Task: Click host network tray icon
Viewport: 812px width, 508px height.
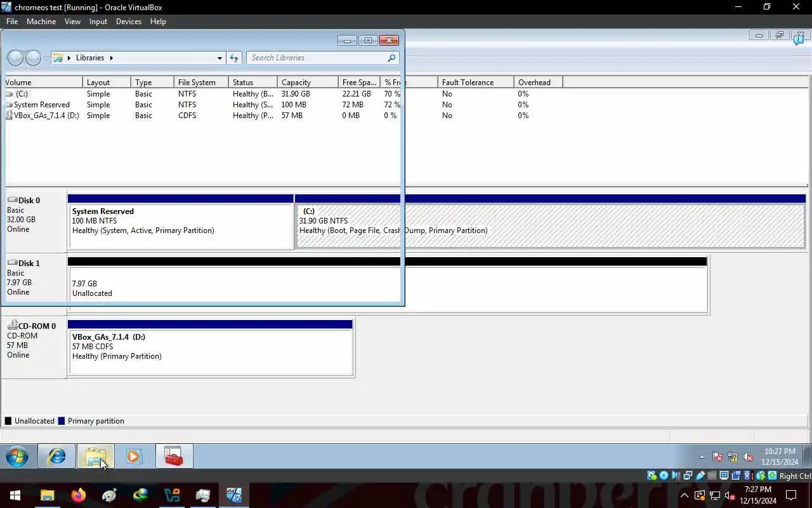Action: 714,495
